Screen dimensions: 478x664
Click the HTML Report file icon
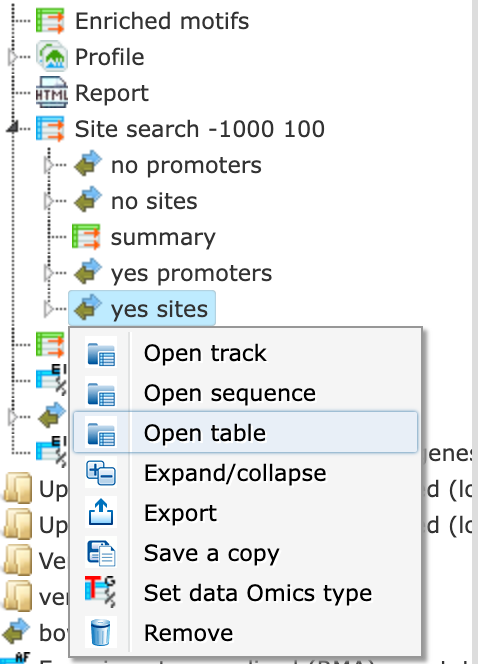[x=51, y=92]
